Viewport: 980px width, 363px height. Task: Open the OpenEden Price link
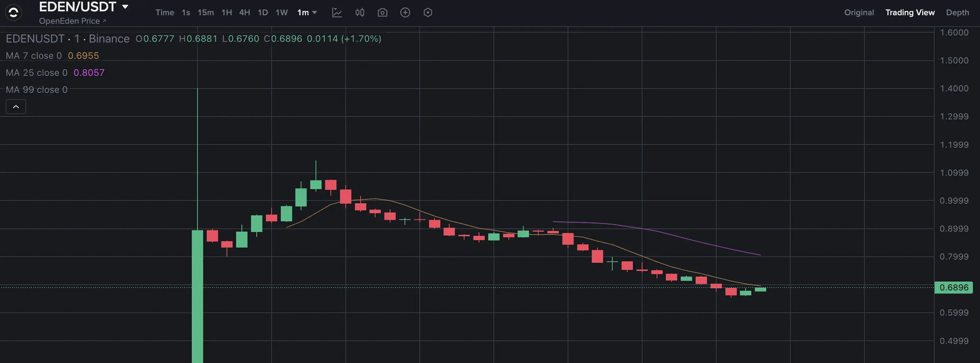pos(72,21)
